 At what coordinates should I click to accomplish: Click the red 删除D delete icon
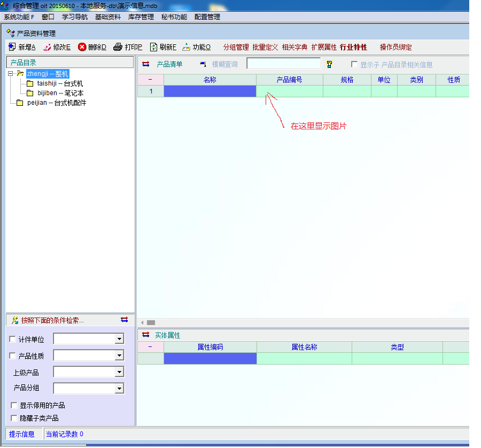coord(82,47)
